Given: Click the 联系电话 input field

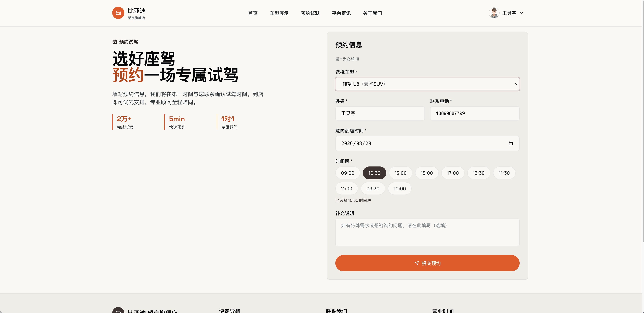Looking at the screenshot, I should coord(475,113).
